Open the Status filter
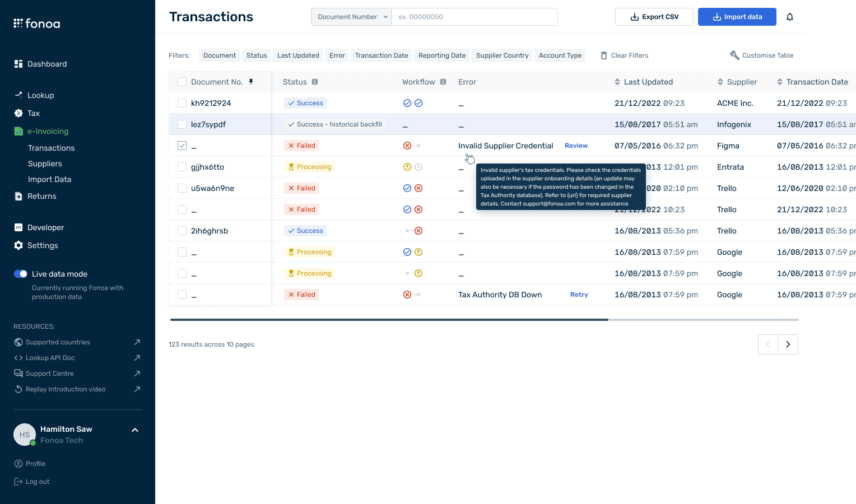This screenshot has height=504, width=856. pos(257,55)
